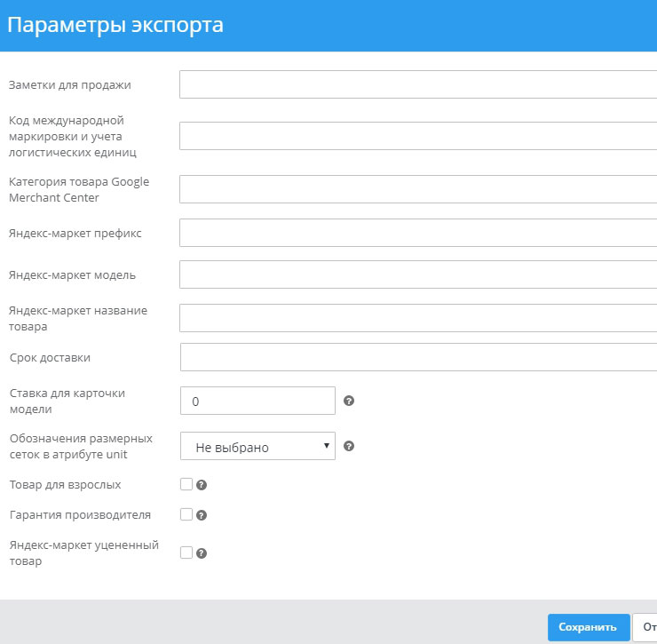Focus the Заметки для продажи field
This screenshot has height=644, width=657.
coord(417,84)
